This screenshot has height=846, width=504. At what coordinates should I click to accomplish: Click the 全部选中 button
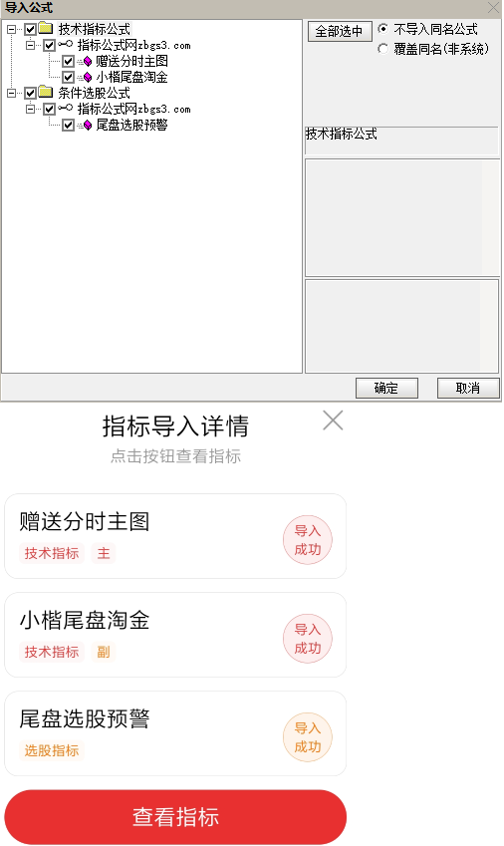coord(339,31)
